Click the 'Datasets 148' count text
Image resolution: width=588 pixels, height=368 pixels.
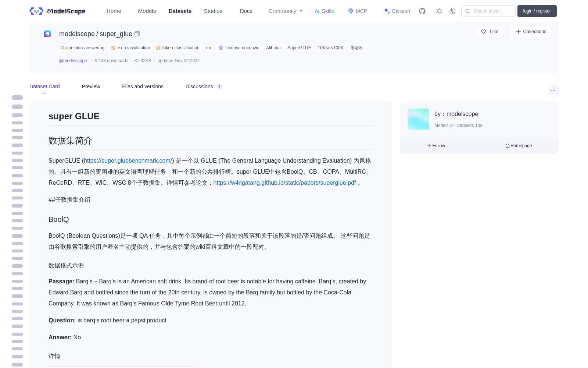pos(469,125)
